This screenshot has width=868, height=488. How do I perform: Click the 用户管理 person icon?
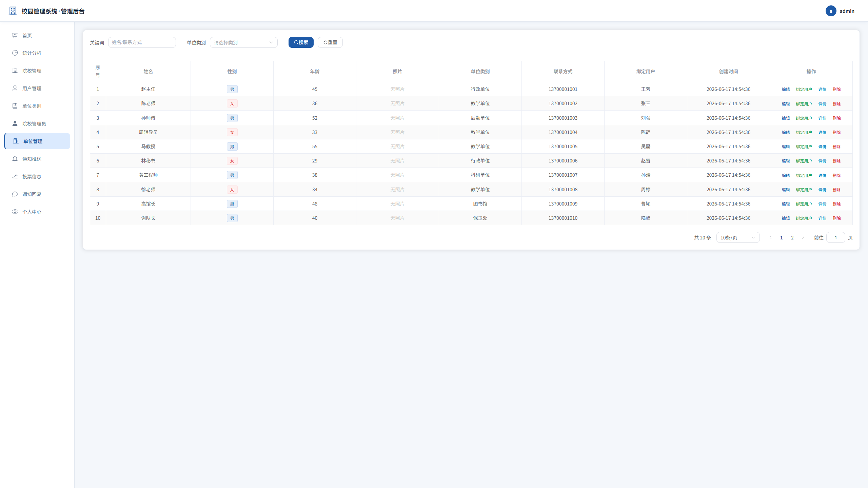point(15,88)
